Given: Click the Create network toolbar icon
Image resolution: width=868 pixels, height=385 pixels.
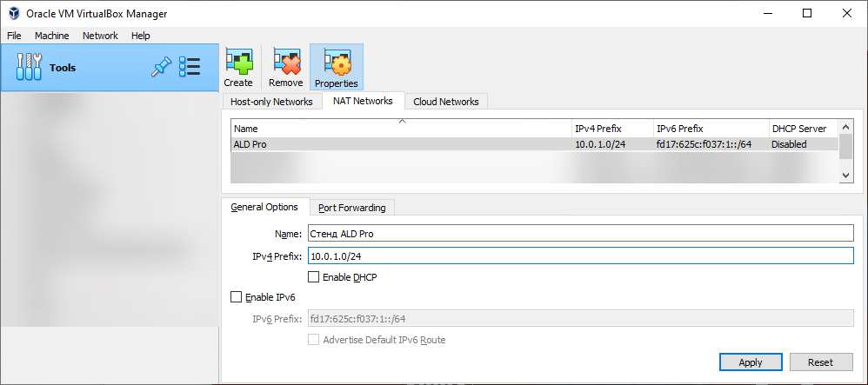Looking at the screenshot, I should point(238,68).
